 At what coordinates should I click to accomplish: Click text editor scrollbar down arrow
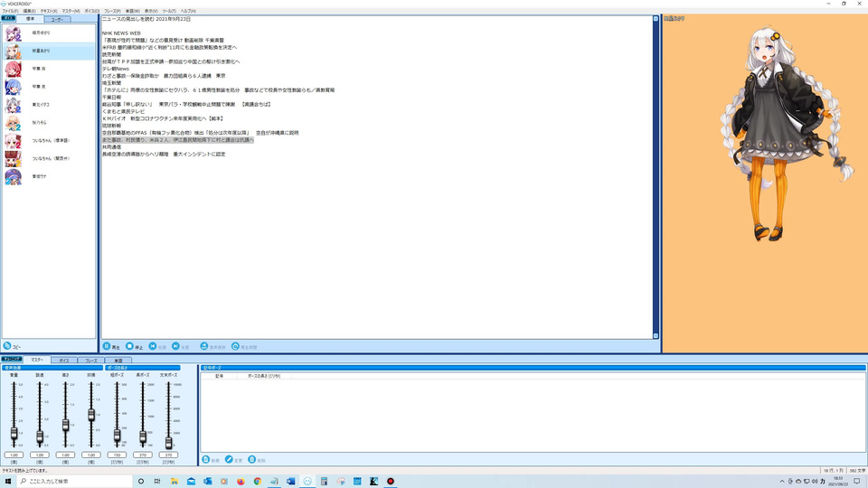pos(656,336)
